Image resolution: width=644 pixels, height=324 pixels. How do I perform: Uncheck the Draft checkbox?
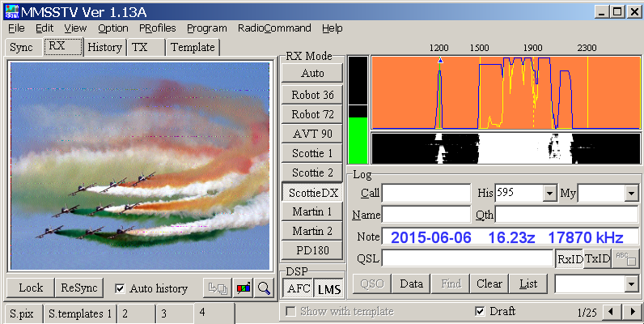(480, 312)
